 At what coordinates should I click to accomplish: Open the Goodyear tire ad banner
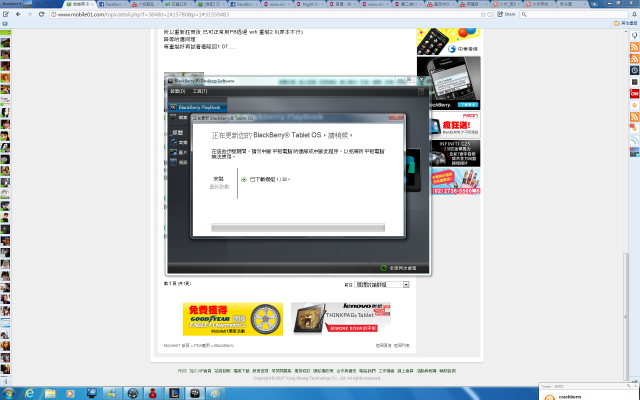coord(233,319)
